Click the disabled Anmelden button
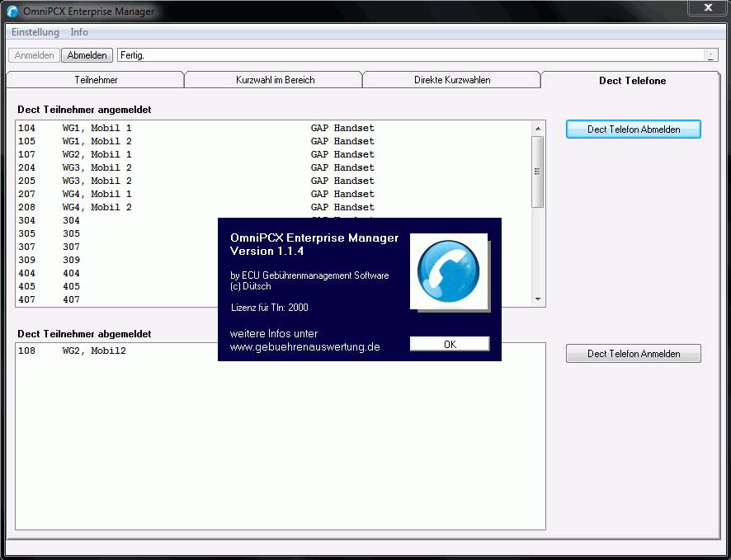731x560 pixels. pyautogui.click(x=34, y=55)
